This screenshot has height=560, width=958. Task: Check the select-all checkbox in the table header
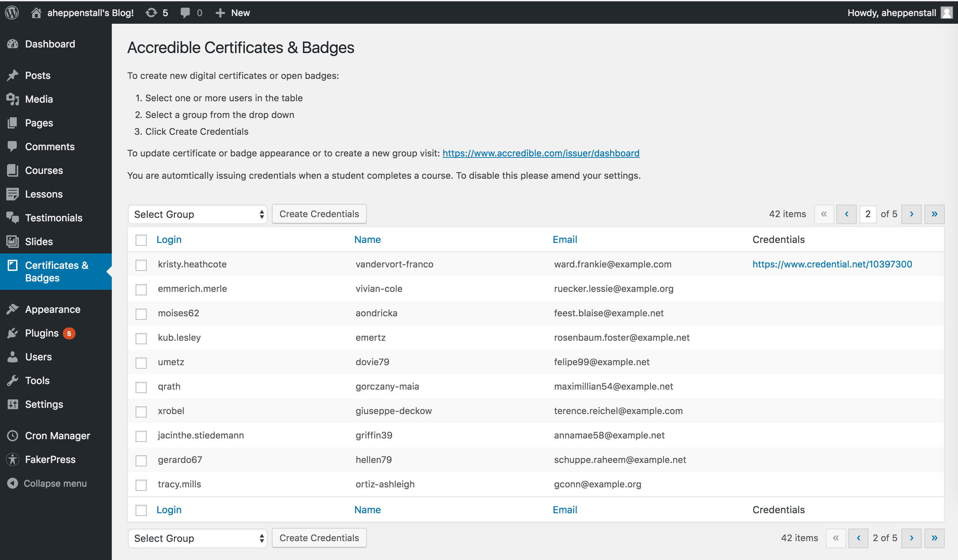click(x=141, y=240)
